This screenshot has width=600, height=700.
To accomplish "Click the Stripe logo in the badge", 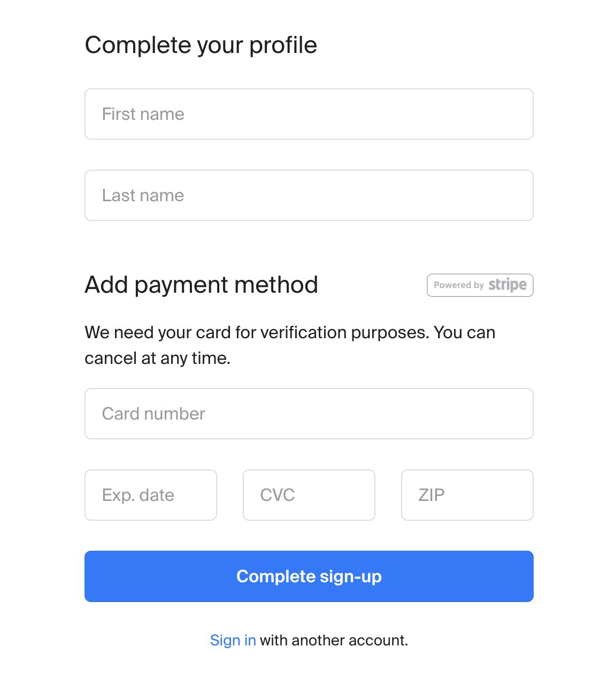I will click(507, 285).
